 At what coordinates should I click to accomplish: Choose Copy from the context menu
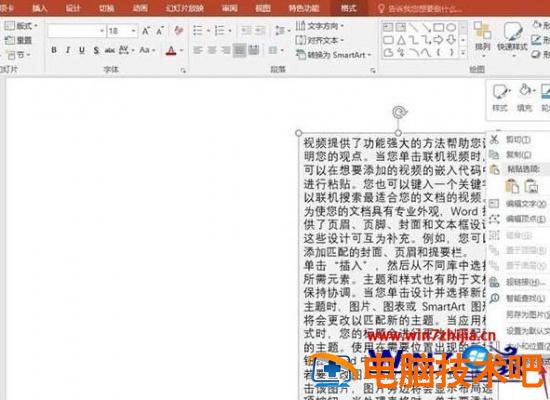(x=518, y=154)
